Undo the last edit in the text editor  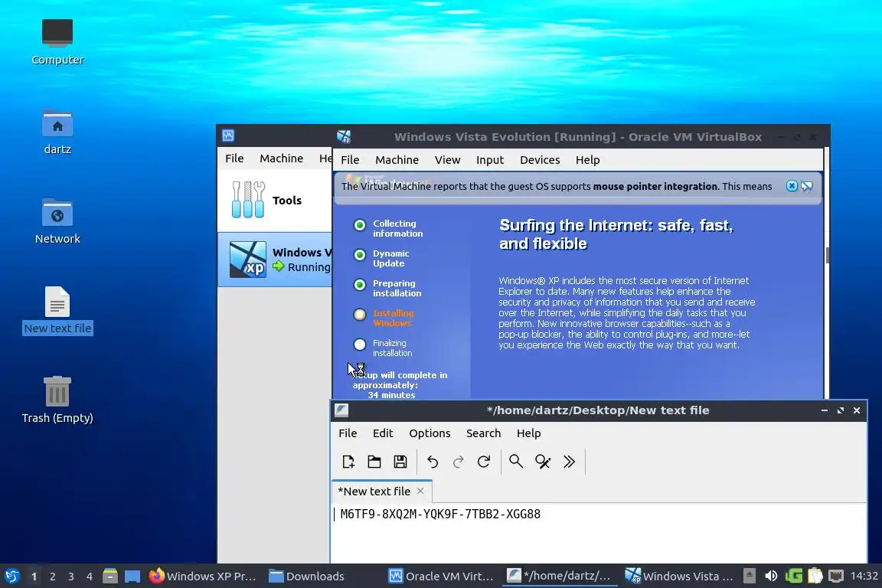pos(432,462)
